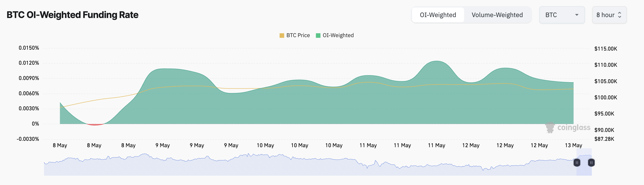Click the BTC OI-Weighted Funding Rate title

coord(73,15)
